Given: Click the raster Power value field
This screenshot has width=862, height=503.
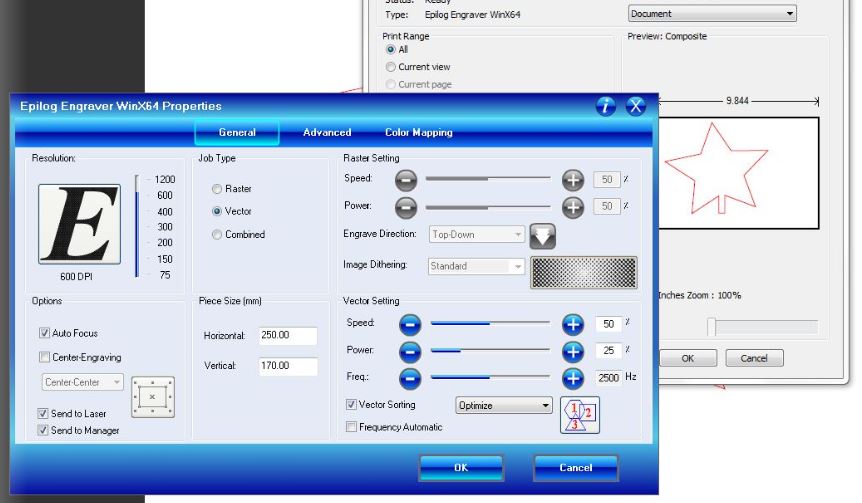Looking at the screenshot, I should click(607, 206).
